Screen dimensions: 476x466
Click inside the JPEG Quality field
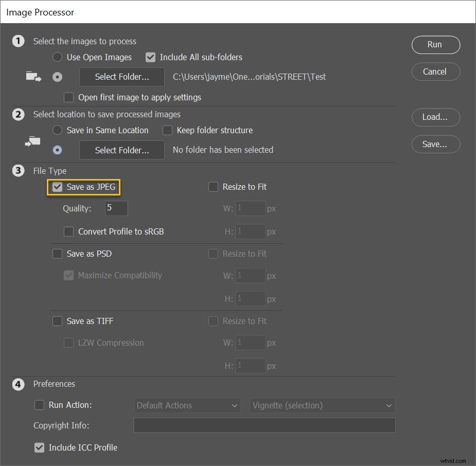(115, 208)
